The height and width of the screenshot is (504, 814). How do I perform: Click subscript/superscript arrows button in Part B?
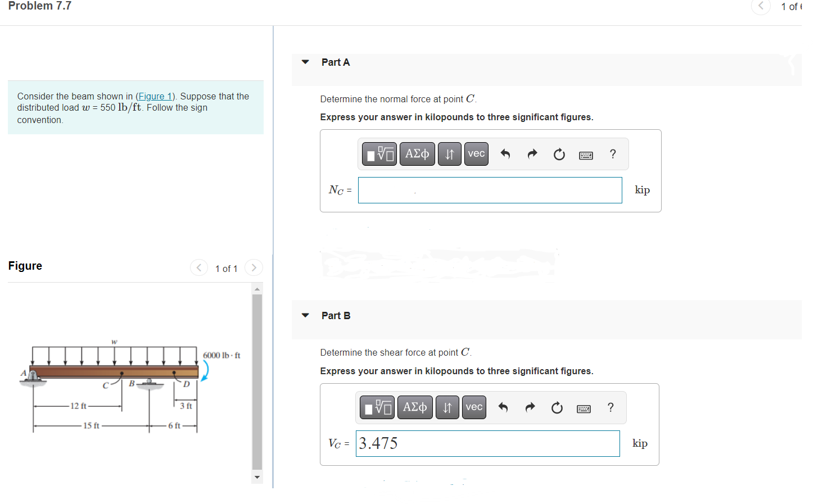[x=447, y=407]
